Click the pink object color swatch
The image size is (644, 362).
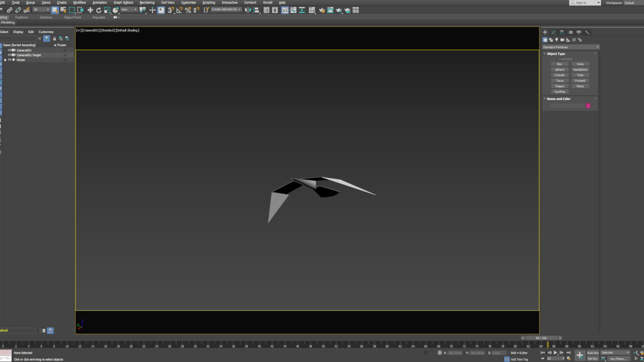(x=588, y=106)
